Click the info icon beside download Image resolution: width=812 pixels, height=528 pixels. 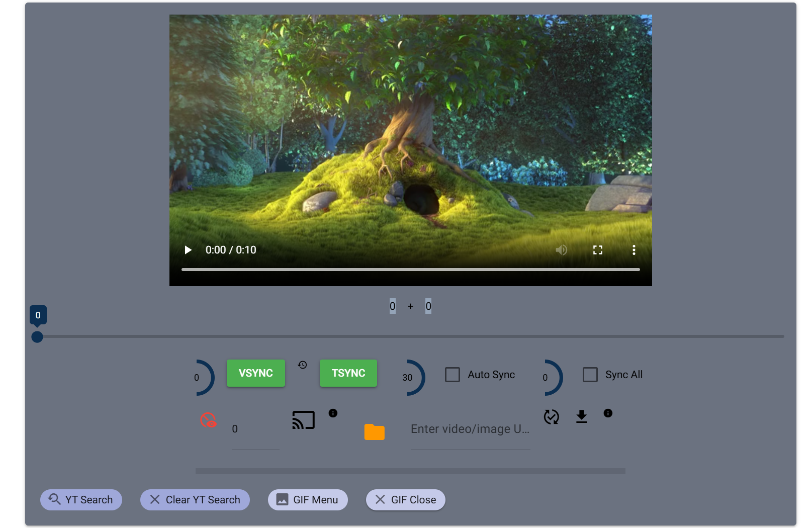608,413
